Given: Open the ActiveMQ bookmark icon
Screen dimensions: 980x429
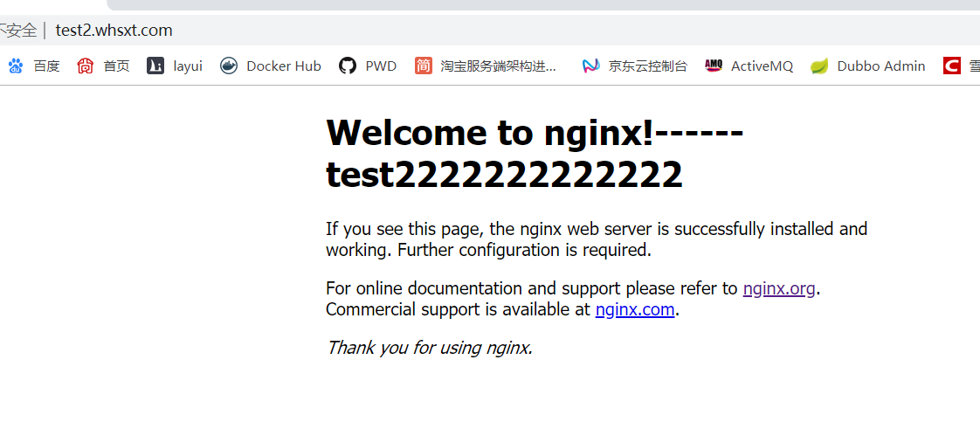Looking at the screenshot, I should (714, 66).
